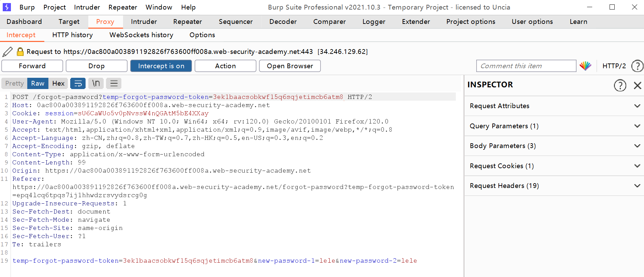
Task: Switch to the Dashboard tab
Action: (x=24, y=21)
